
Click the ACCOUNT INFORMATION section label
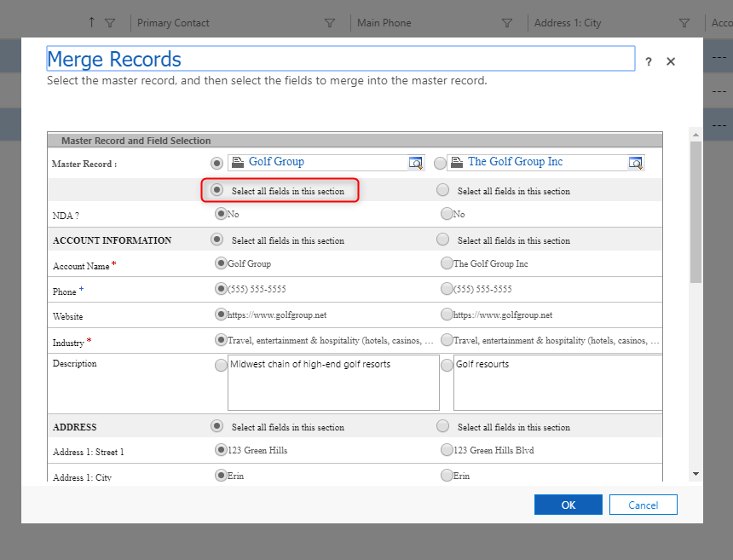[113, 240]
